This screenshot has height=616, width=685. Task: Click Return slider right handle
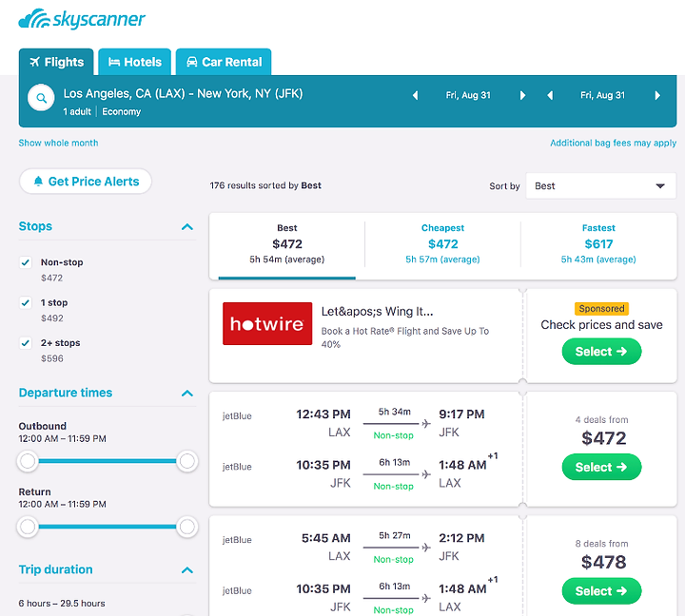(187, 527)
